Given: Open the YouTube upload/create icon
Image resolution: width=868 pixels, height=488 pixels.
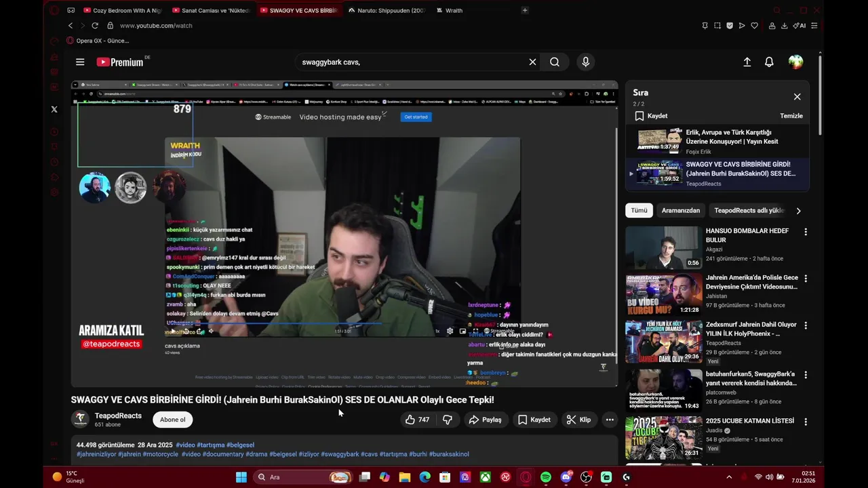Looking at the screenshot, I should click(x=747, y=62).
